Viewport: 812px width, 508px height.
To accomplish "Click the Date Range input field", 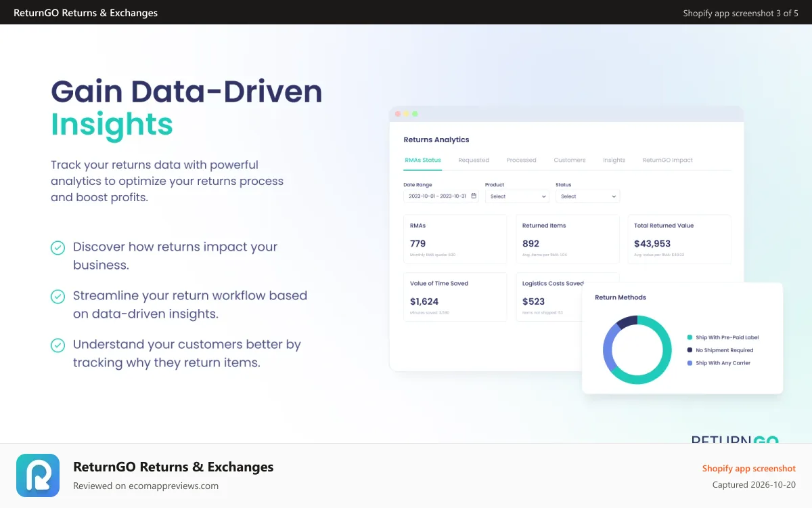I will (x=441, y=196).
